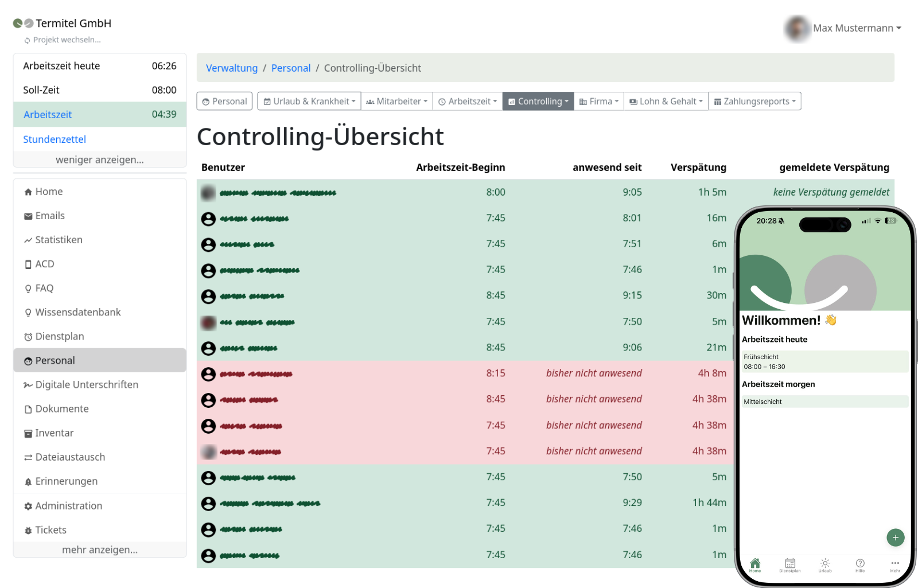Open Dateiaustausch
Image resolution: width=918 pixels, height=588 pixels.
[70, 457]
